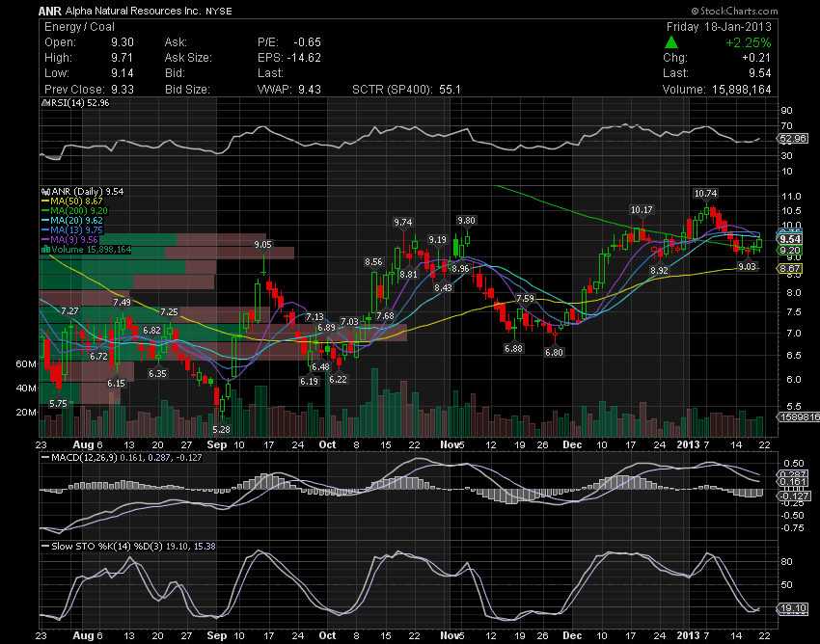Click the '60M' volume scale label

26,363
